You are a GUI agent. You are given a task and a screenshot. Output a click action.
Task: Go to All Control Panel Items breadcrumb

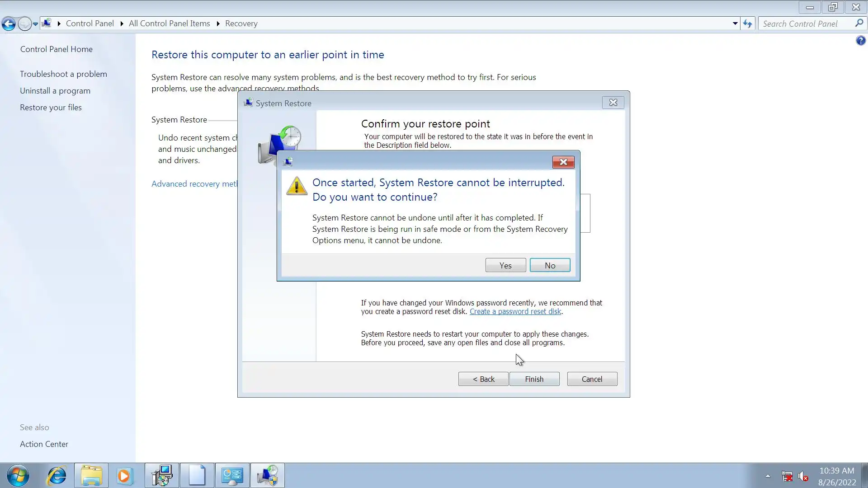[169, 23]
